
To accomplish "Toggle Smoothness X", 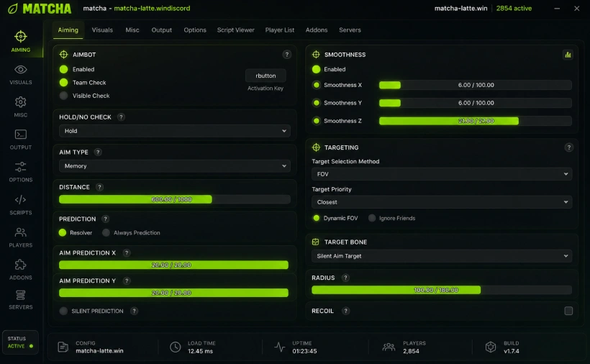I will (x=317, y=85).
